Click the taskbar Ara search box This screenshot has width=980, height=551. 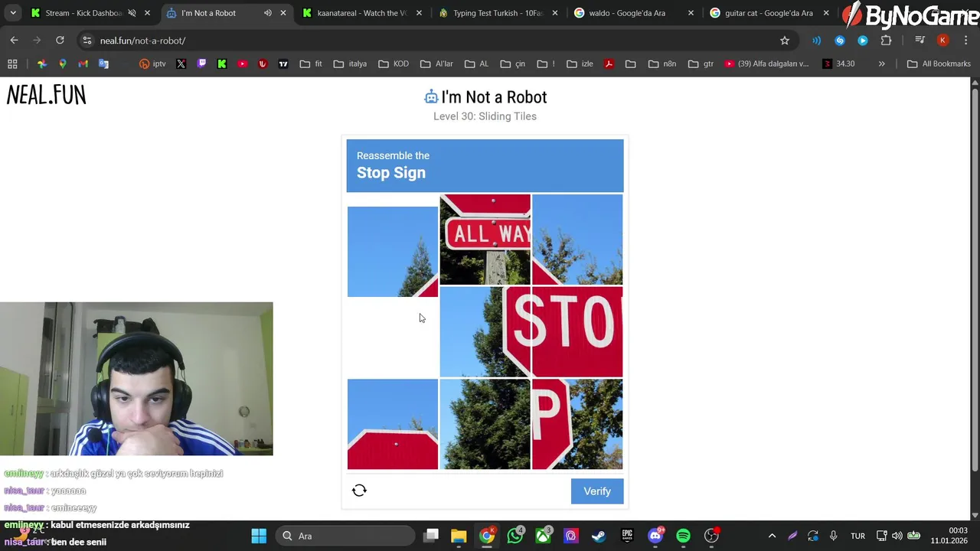pyautogui.click(x=345, y=536)
